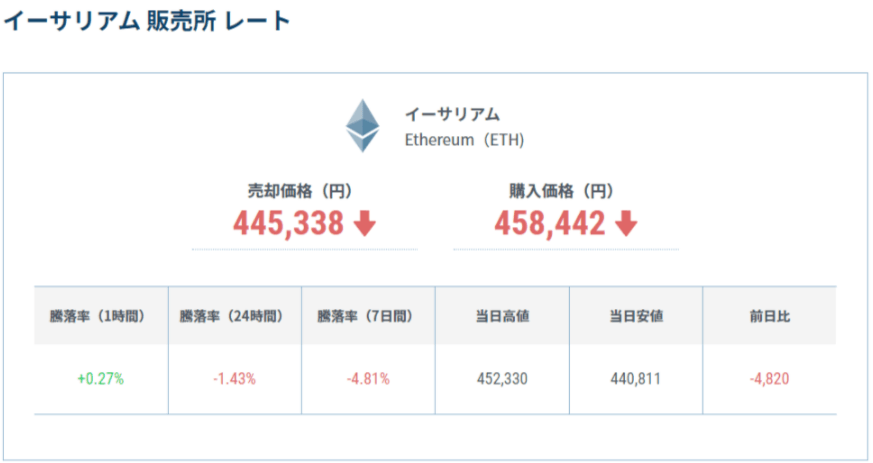Select the 当日安値 column header
Viewport: 873px width, 463px height.
(x=636, y=316)
